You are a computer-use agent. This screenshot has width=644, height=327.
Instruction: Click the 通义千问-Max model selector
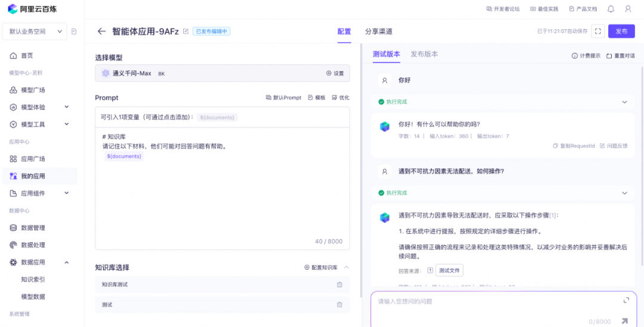pyautogui.click(x=222, y=73)
